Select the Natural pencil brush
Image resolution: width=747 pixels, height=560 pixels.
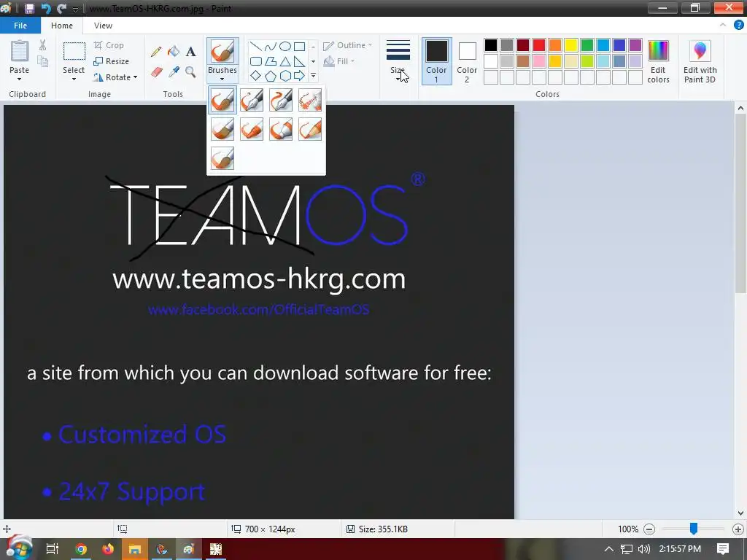[309, 129]
